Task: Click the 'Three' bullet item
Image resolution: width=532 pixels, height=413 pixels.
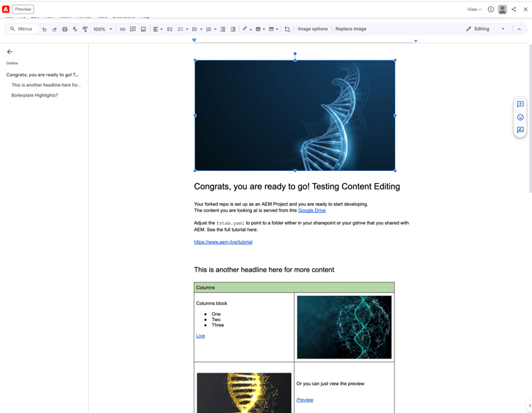Action: click(x=218, y=325)
